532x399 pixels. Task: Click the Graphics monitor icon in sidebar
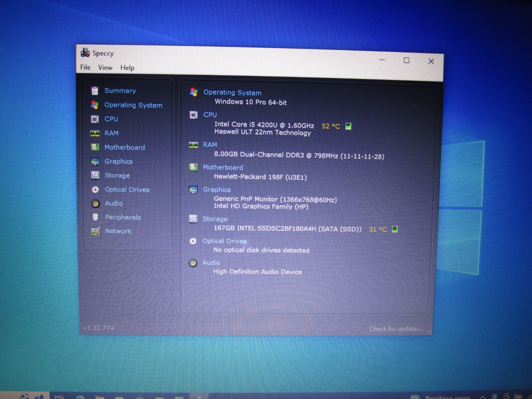click(x=95, y=162)
